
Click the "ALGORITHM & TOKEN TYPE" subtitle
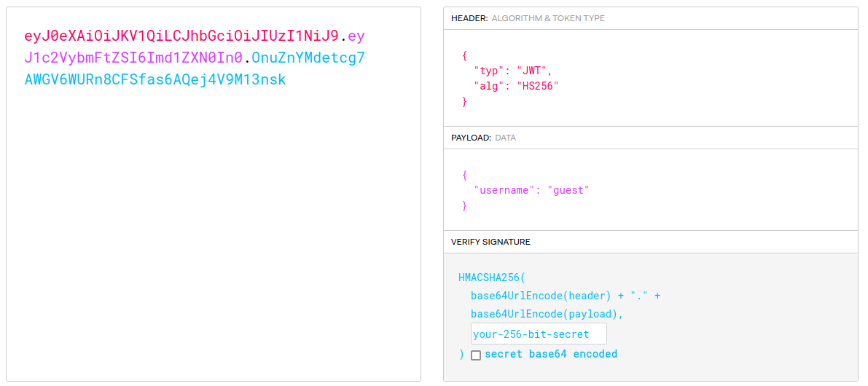pos(548,18)
